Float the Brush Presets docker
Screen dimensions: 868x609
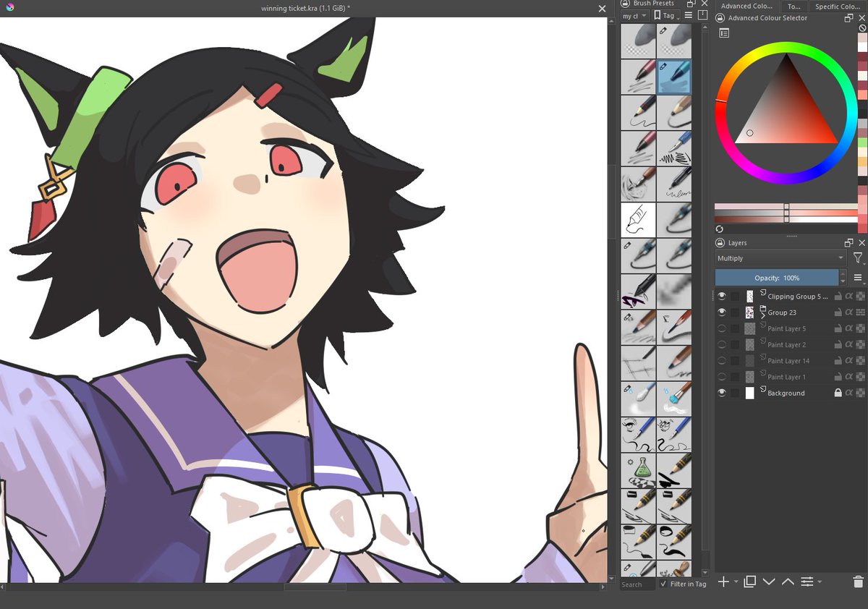click(692, 4)
